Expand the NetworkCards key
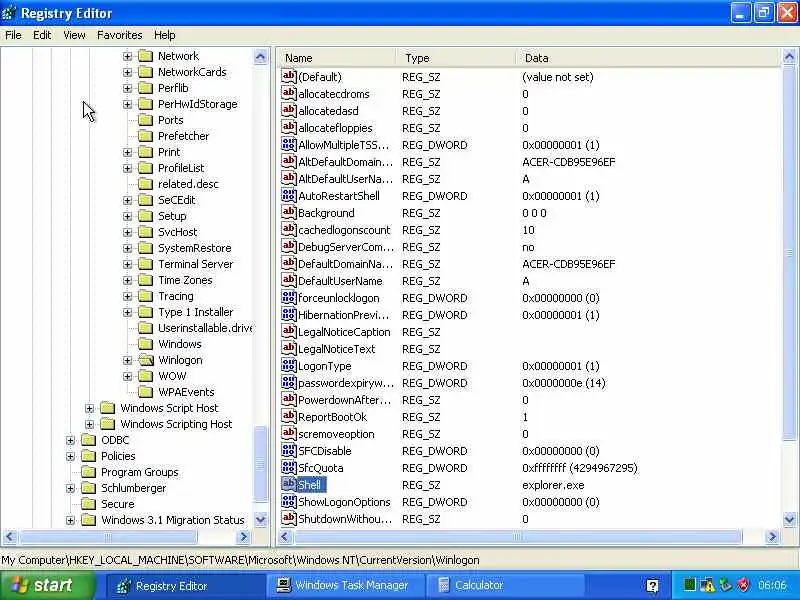 pyautogui.click(x=128, y=72)
